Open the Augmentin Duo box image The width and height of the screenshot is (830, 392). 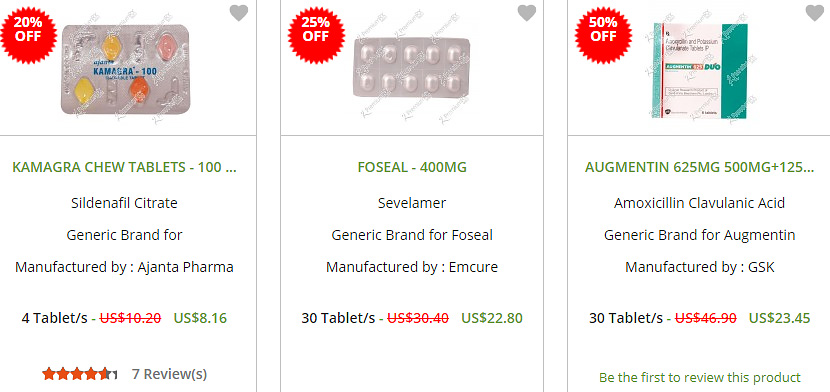pos(699,70)
